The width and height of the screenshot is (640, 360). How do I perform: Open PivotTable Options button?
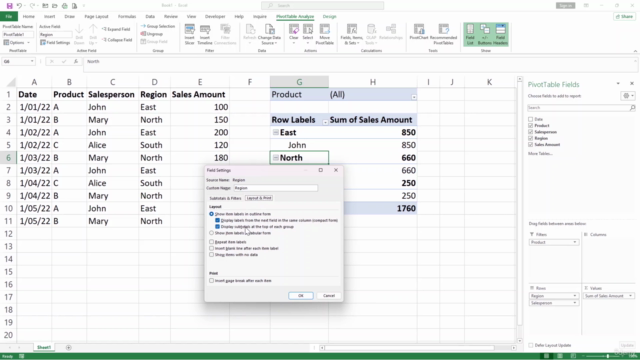click(17, 42)
